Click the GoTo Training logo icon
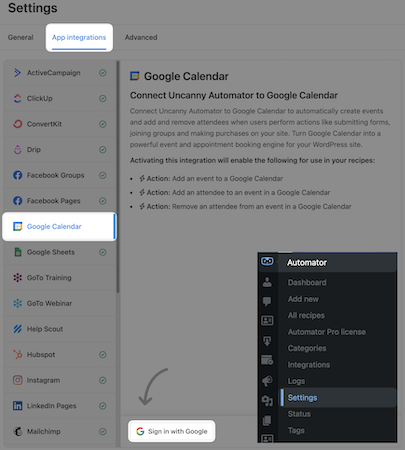The height and width of the screenshot is (450, 405). pyautogui.click(x=17, y=278)
